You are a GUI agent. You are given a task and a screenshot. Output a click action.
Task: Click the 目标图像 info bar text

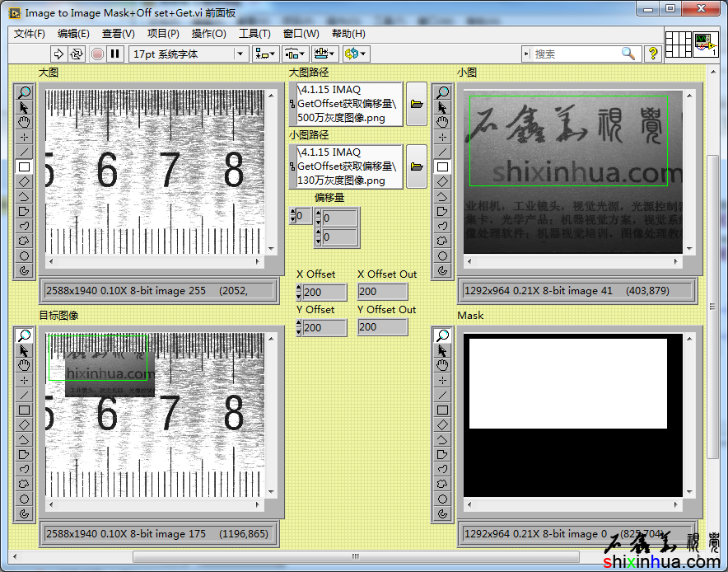[x=157, y=533]
